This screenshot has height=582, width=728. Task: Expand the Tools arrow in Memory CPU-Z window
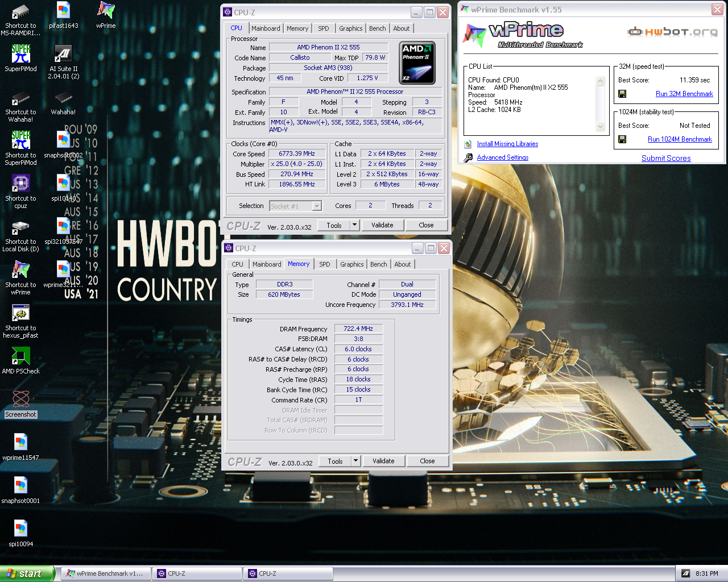pyautogui.click(x=355, y=461)
